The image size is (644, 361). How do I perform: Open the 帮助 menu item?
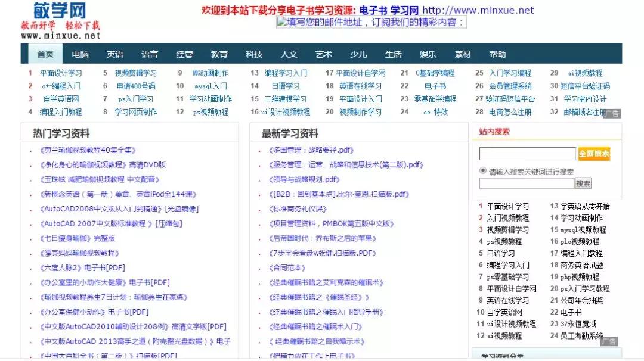(498, 54)
